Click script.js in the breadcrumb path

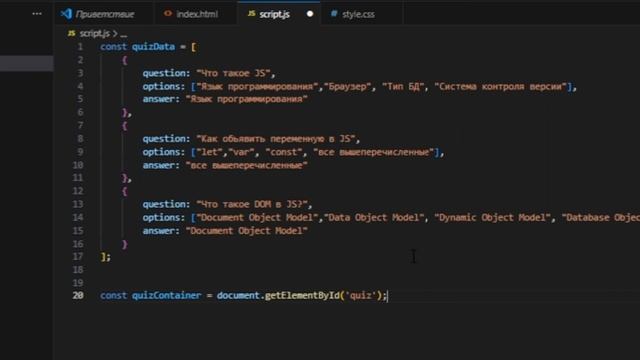coord(94,33)
